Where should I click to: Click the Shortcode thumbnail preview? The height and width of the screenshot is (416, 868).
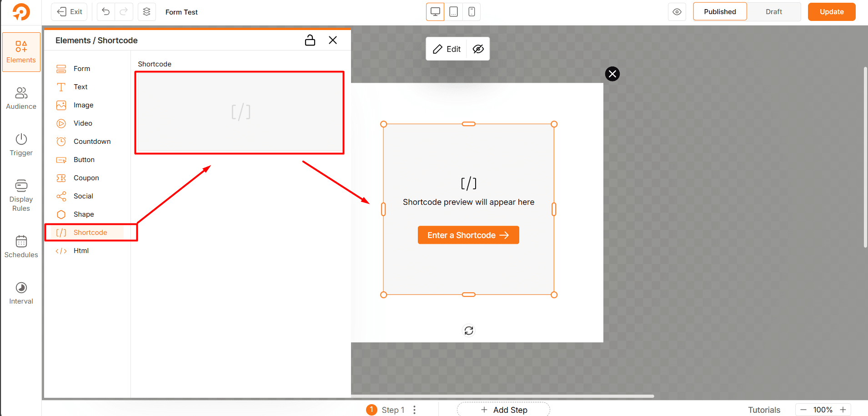tap(240, 112)
